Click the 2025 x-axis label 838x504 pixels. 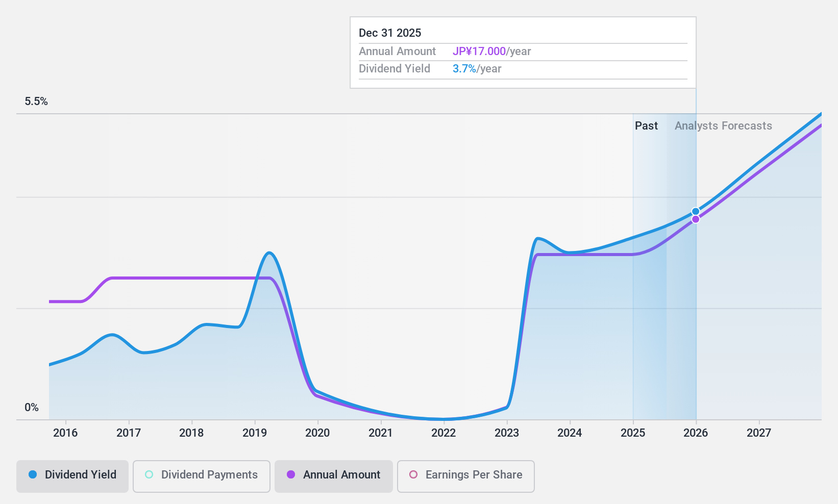pyautogui.click(x=633, y=433)
